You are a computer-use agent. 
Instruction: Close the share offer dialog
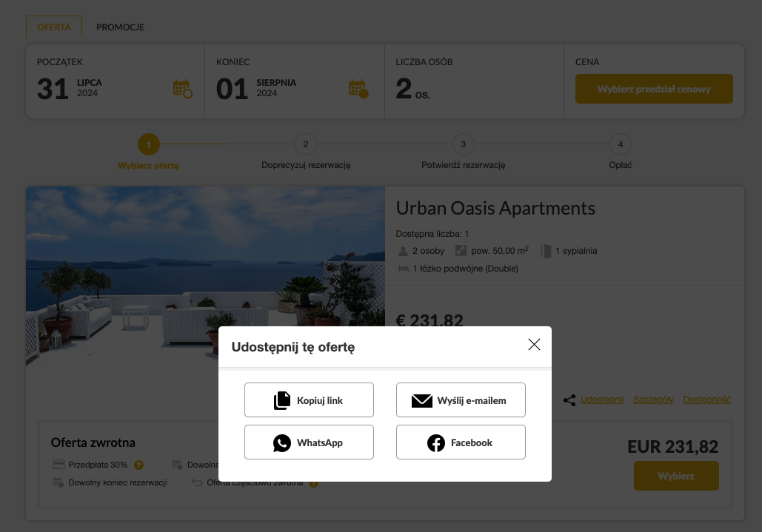tap(534, 345)
